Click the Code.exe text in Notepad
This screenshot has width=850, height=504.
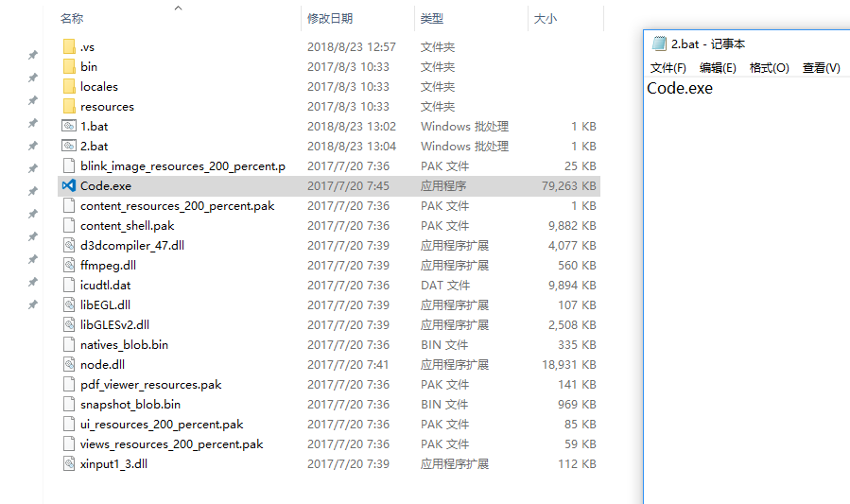pyautogui.click(x=680, y=89)
